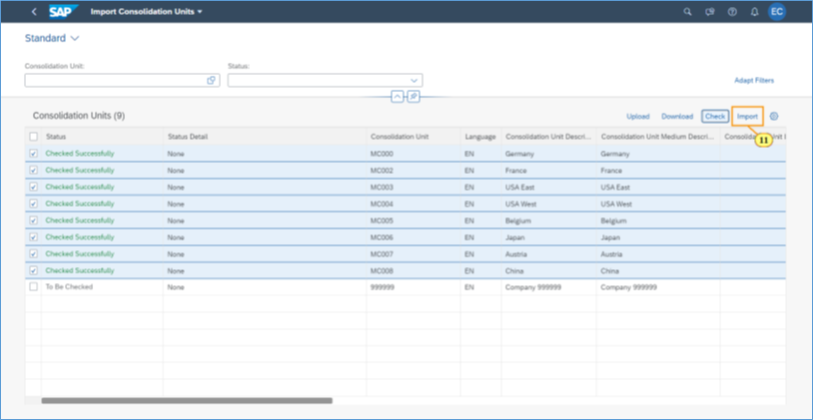
Task: Check the box for row 999999
Action: 34,286
